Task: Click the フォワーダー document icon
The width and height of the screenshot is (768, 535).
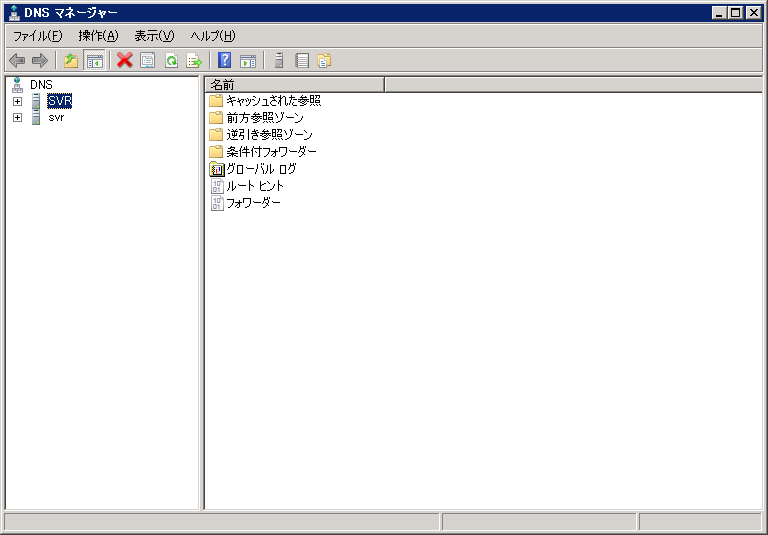Action: 216,203
